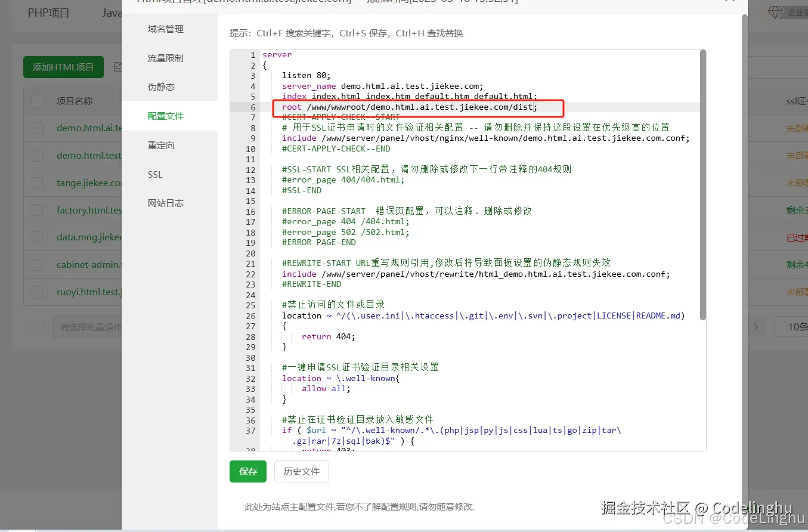Select the 配置文件 tab

tap(166, 116)
